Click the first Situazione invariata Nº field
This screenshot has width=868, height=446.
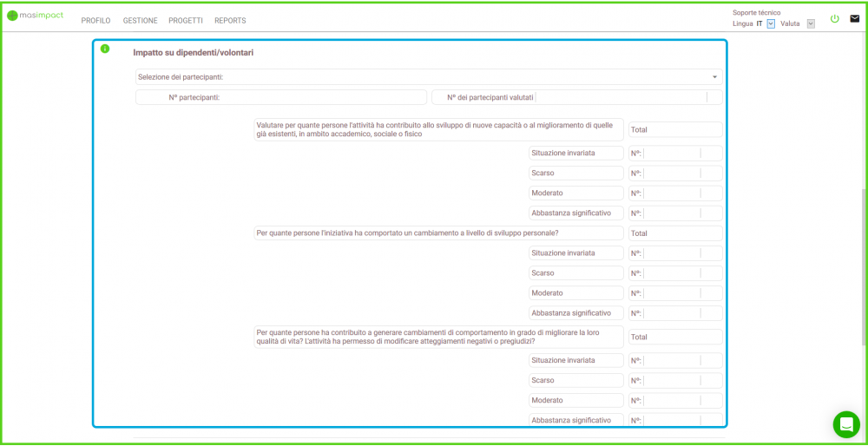tap(671, 153)
